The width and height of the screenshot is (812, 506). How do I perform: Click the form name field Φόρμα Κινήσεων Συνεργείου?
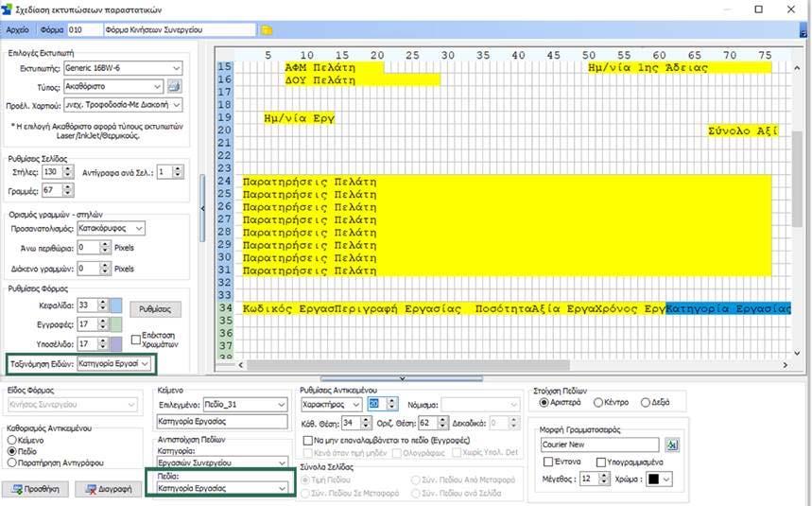180,30
